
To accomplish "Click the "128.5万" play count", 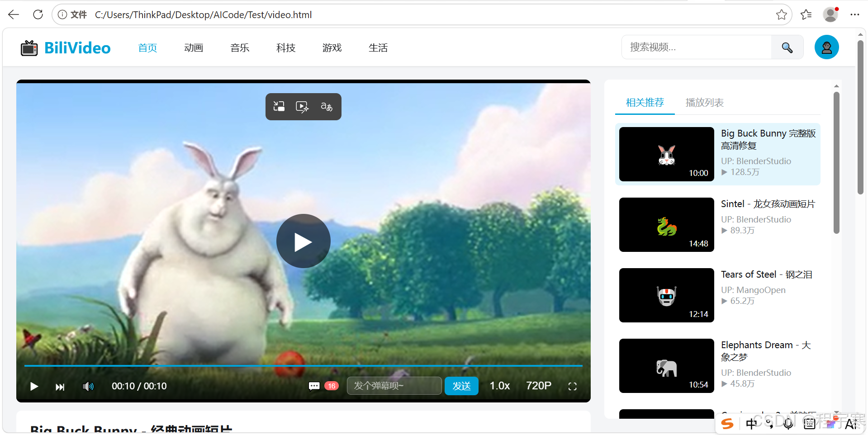I will click(740, 172).
